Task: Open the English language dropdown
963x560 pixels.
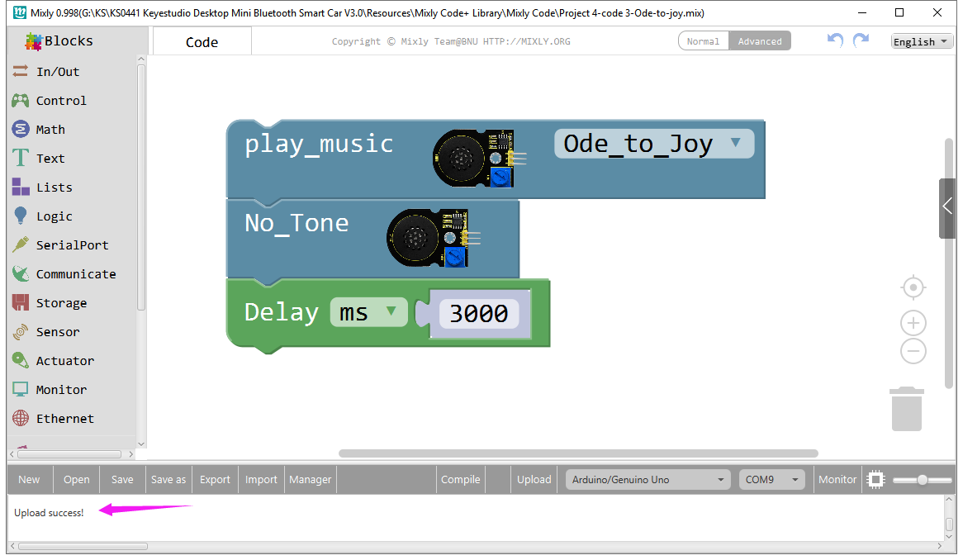Action: 922,42
